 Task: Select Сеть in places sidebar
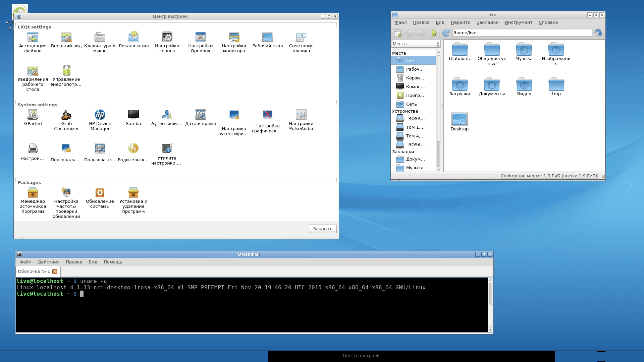pos(414,104)
